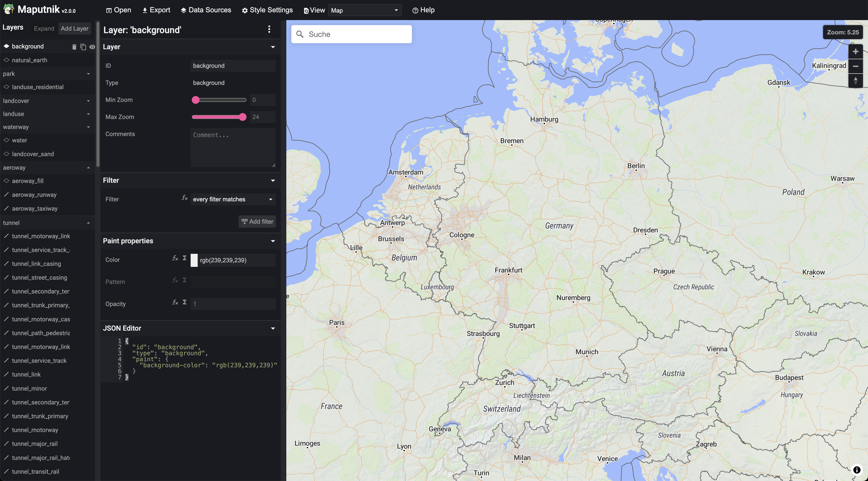The height and width of the screenshot is (481, 868).
Task: Open the Help link
Action: click(423, 10)
